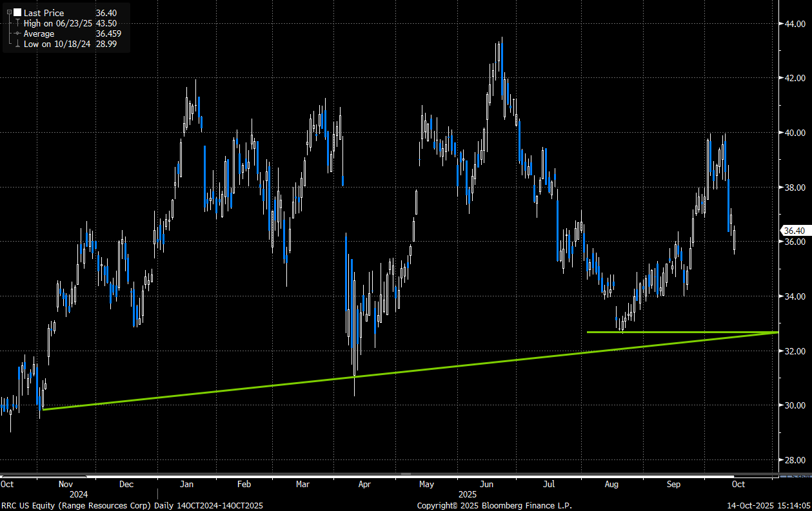Image resolution: width=812 pixels, height=511 pixels.
Task: Click the 36.40 last price axis tag
Action: (793, 230)
